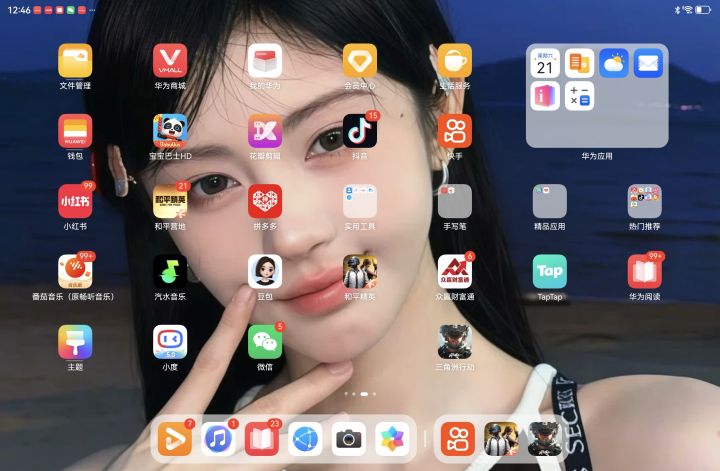720x471 pixels.
Task: Open recent 快手 in the dock
Action: pyautogui.click(x=458, y=439)
